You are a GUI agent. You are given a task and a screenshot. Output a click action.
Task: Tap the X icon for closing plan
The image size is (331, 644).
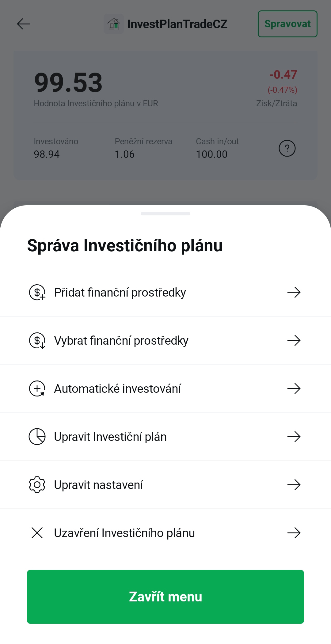click(37, 533)
